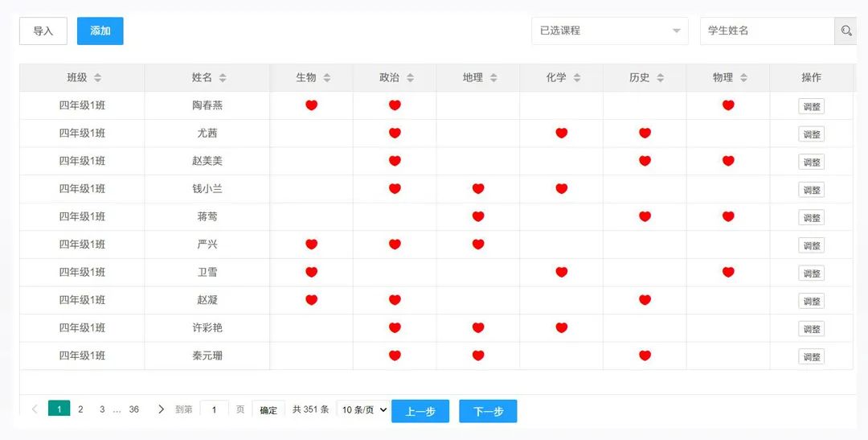Screen dimensions: 868x440
Task: Click the search magnifier icon
Action: click(x=845, y=31)
